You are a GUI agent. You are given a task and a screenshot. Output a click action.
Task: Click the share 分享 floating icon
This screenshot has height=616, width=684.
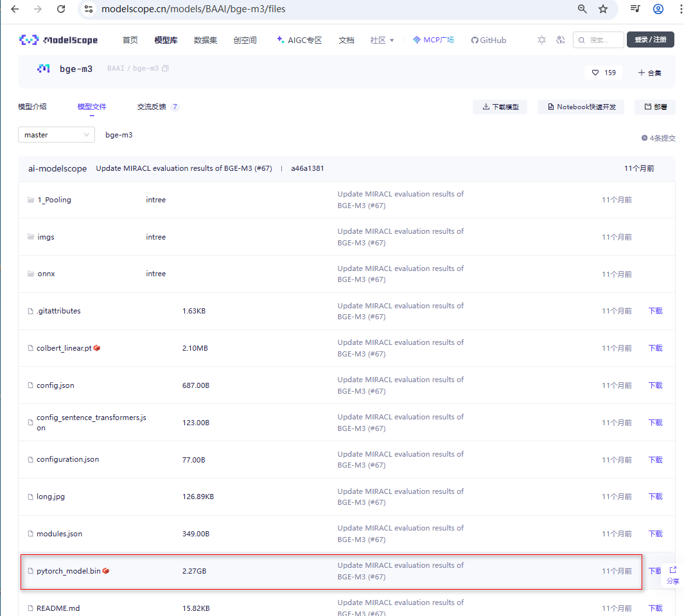[x=673, y=576]
